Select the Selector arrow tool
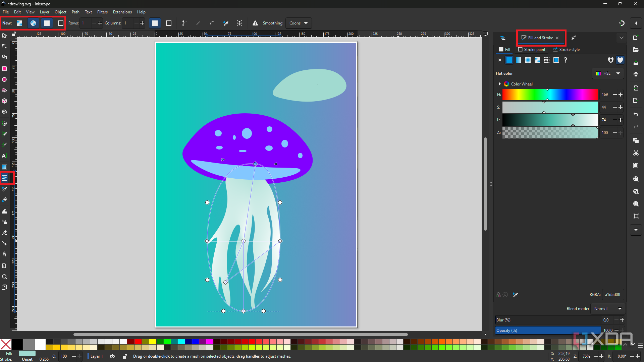 [x=4, y=36]
